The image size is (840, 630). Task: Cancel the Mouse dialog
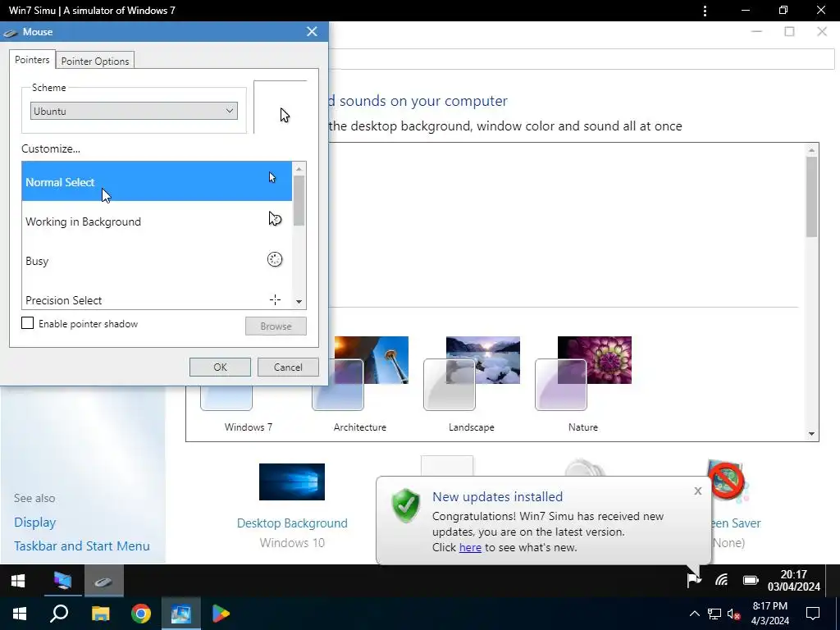tap(288, 367)
